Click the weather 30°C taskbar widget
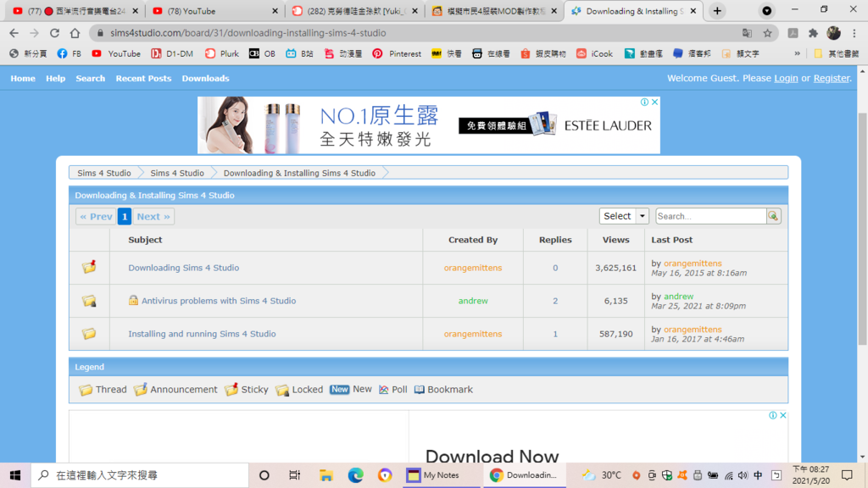The width and height of the screenshot is (868, 488). coord(602,475)
